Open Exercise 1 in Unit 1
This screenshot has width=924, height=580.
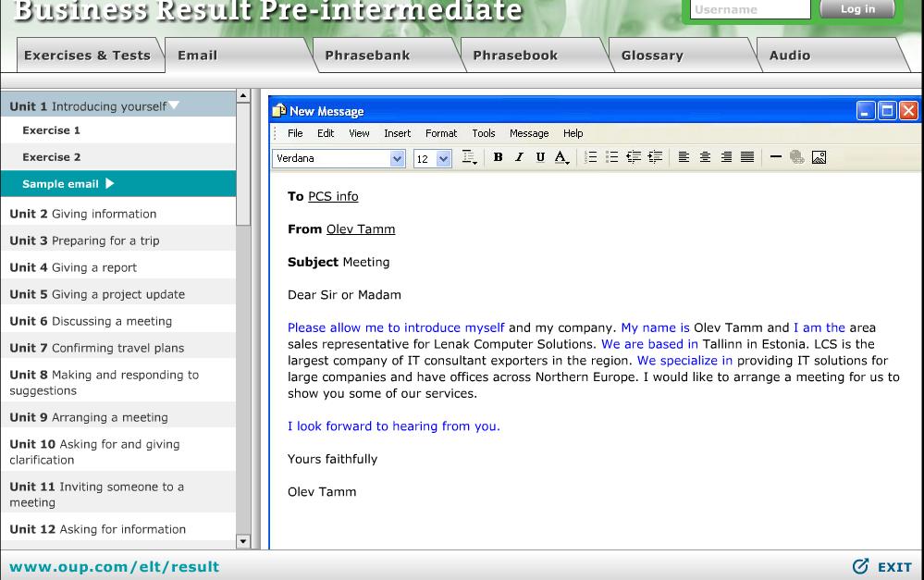118,130
